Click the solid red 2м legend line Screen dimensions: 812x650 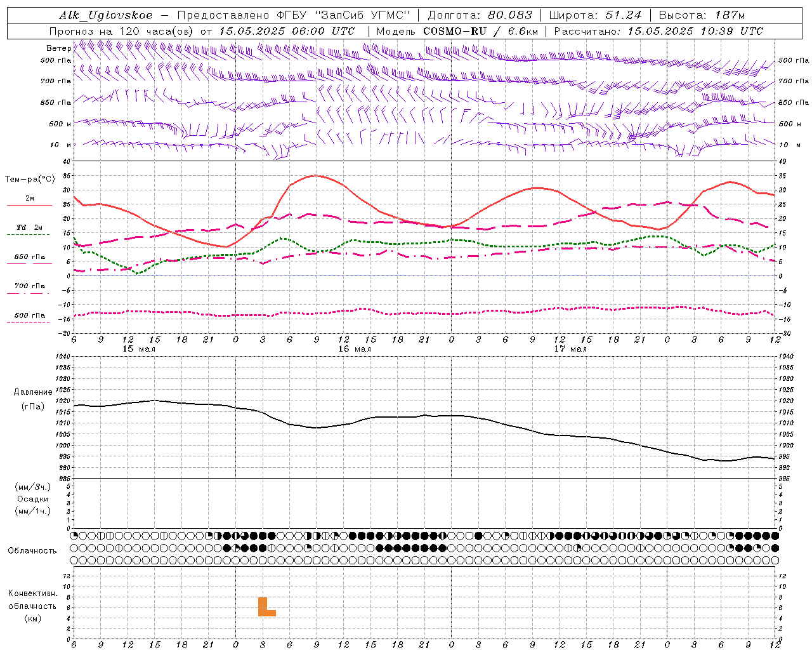tap(29, 205)
